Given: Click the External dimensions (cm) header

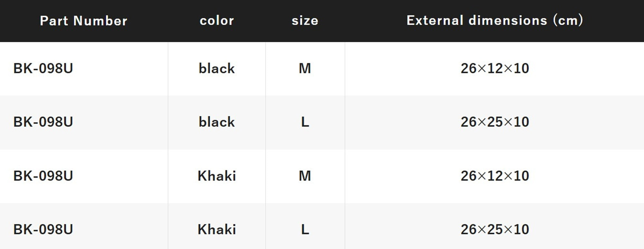Looking at the screenshot, I should pos(495,20).
